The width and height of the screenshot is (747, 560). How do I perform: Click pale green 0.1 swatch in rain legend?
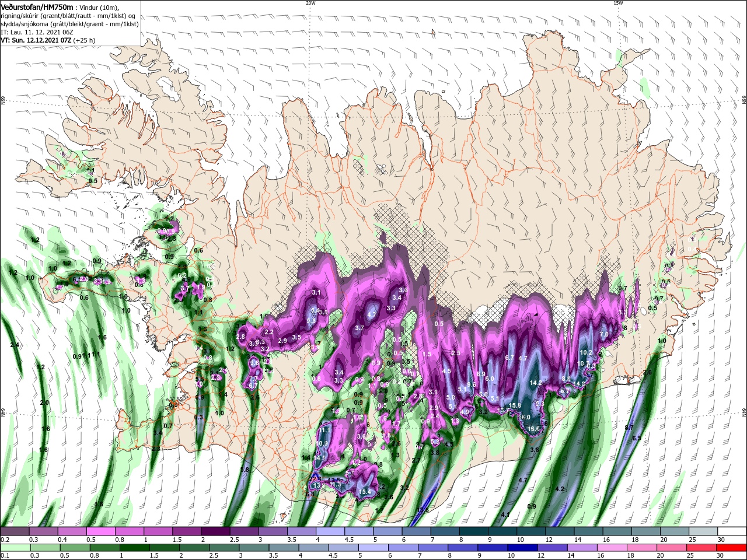pos(14,548)
